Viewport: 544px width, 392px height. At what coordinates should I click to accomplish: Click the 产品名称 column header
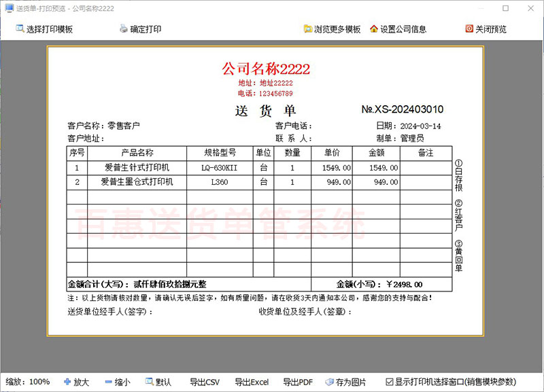coord(137,153)
